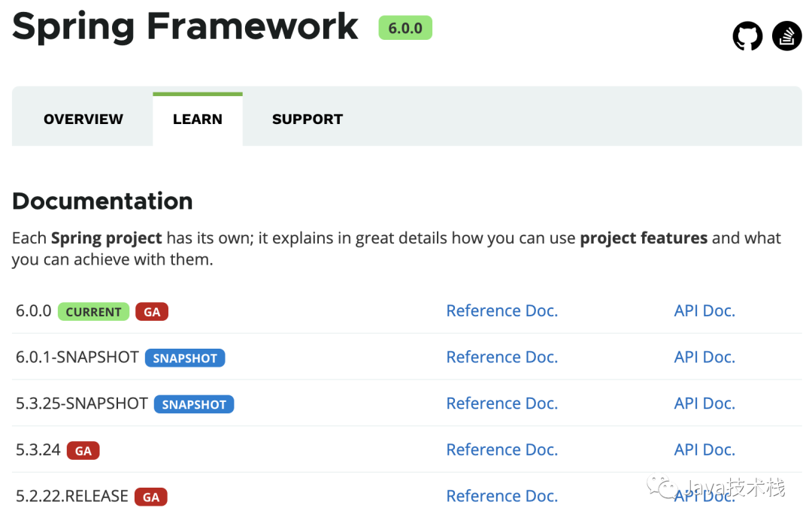Open API Doc. for 5.3.24
Image resolution: width=812 pixels, height=523 pixels.
click(704, 449)
